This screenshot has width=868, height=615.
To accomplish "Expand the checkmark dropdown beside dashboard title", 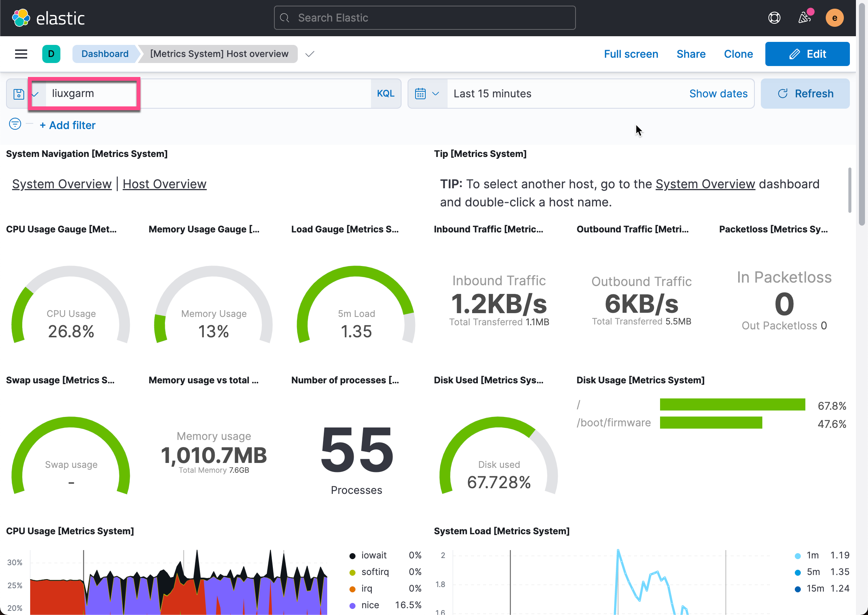I will [309, 54].
